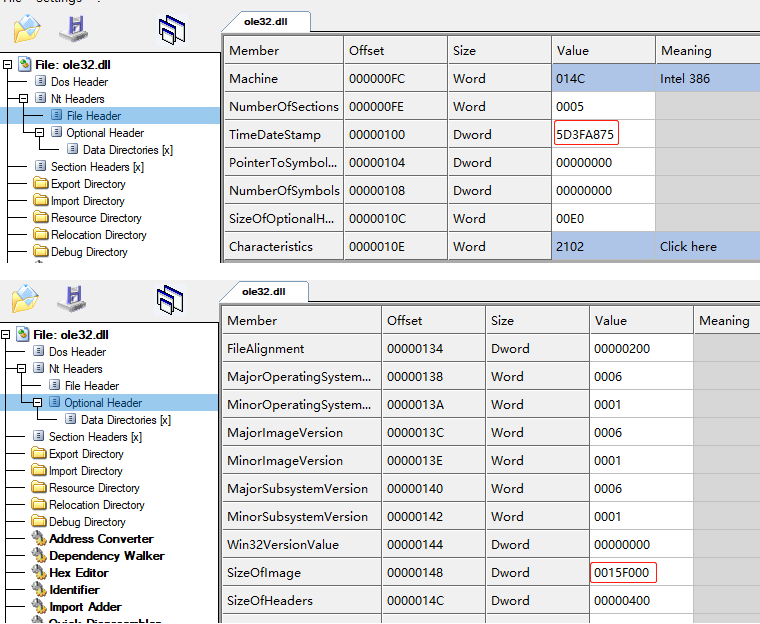Select the NumberOfSections value 0005
760x624 pixels.
tap(603, 106)
